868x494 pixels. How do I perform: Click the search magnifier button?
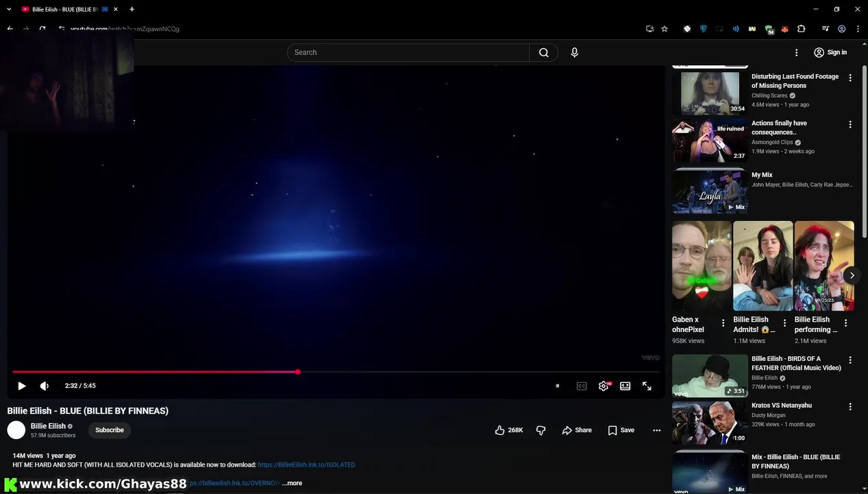tap(544, 53)
